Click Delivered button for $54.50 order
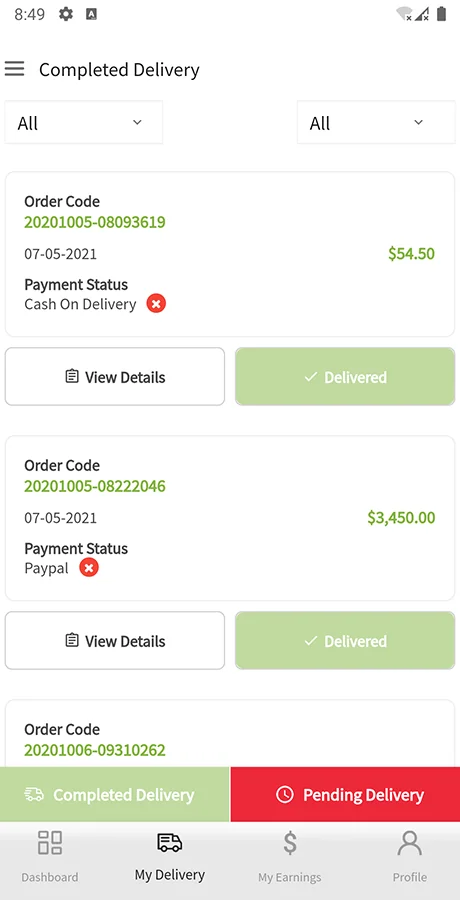This screenshot has height=900, width=460. 345,377
